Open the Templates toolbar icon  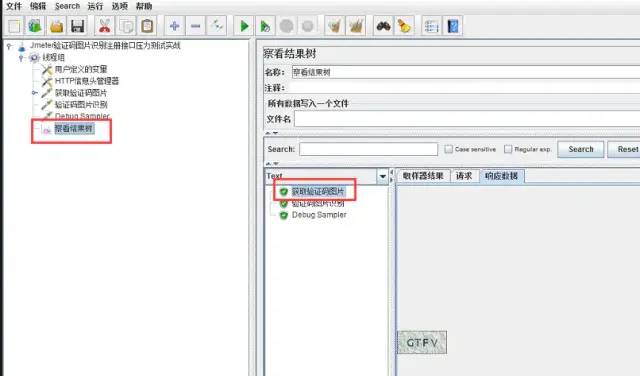click(35, 26)
